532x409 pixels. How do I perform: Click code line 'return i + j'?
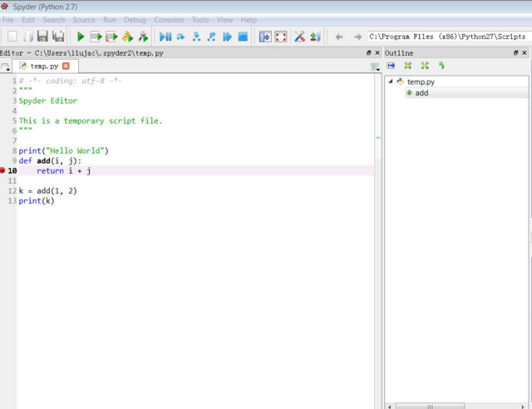pos(63,170)
